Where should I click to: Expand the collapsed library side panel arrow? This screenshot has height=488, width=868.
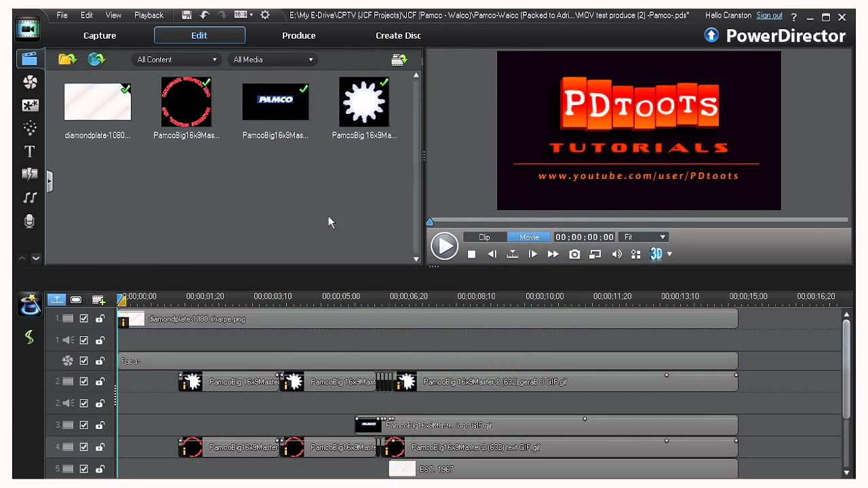(x=50, y=182)
